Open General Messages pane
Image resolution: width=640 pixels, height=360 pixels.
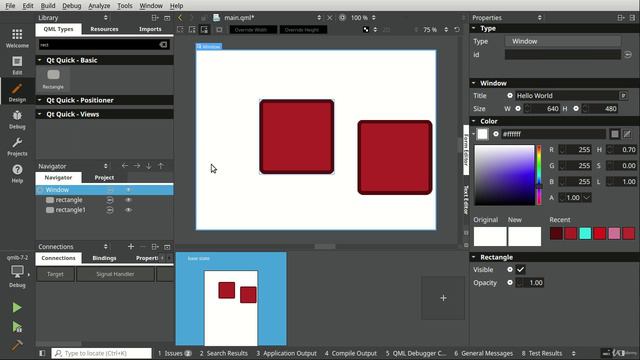[483, 353]
